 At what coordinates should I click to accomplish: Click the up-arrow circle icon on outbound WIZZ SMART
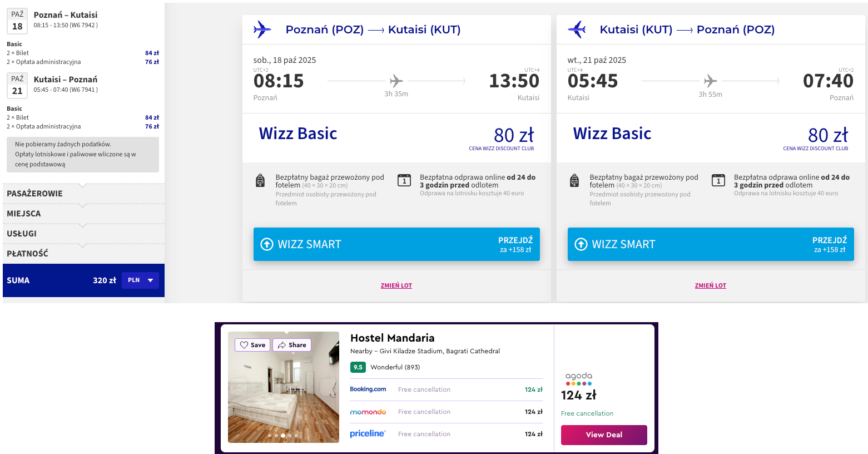pyautogui.click(x=267, y=244)
